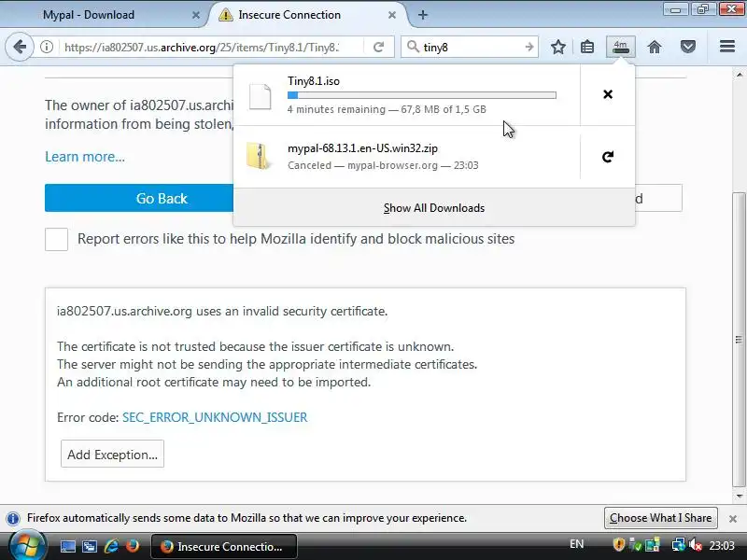
Task: Bookmark this page with star icon
Action: tap(557, 47)
